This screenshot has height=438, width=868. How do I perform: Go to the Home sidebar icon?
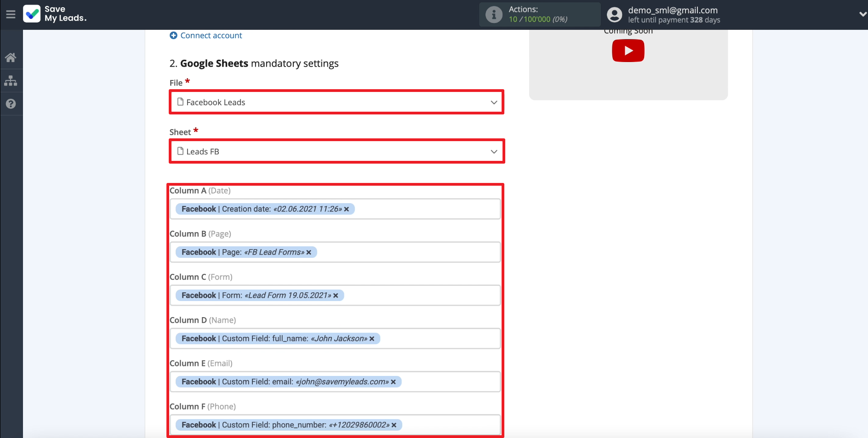[x=11, y=57]
